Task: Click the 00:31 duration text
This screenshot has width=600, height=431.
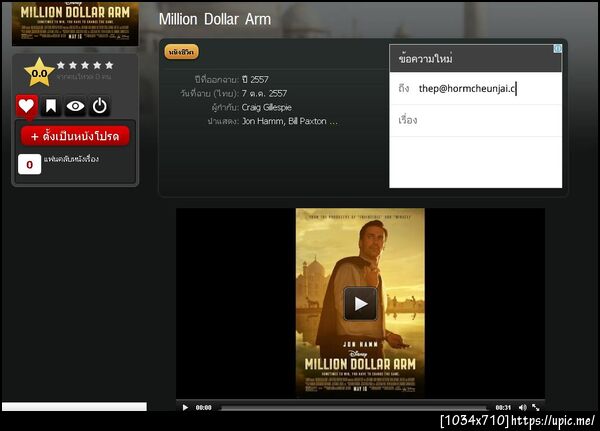Action: click(503, 408)
